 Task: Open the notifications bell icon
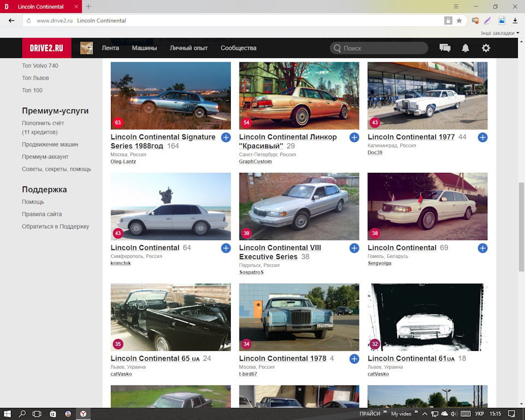[465, 48]
